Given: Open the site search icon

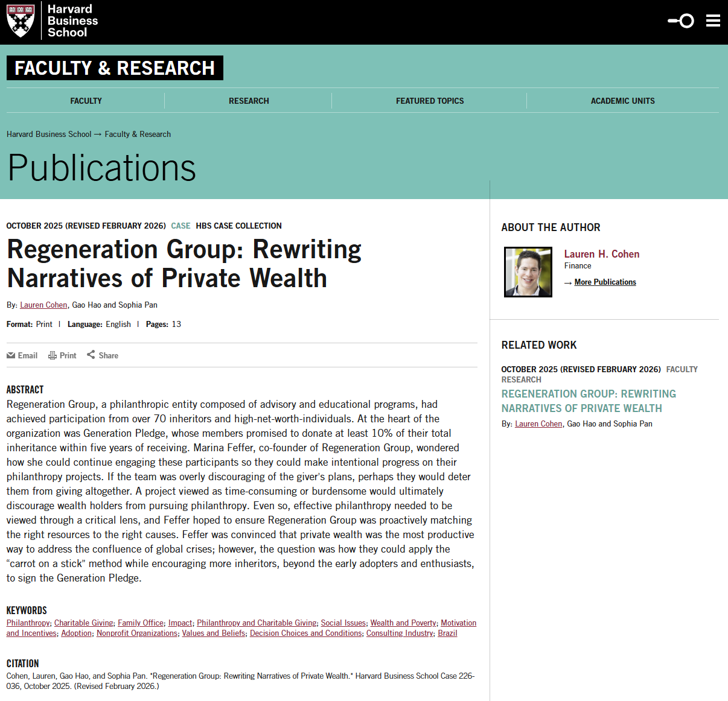Looking at the screenshot, I should click(681, 21).
